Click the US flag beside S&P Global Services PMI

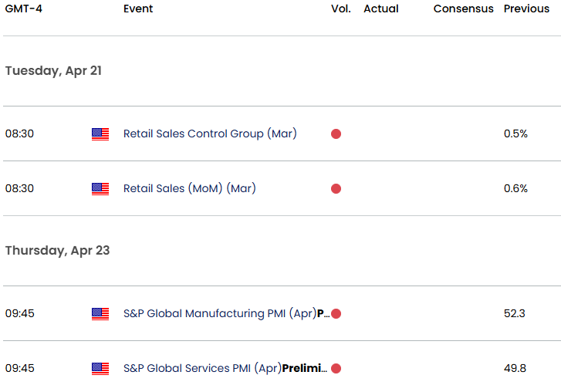point(100,368)
